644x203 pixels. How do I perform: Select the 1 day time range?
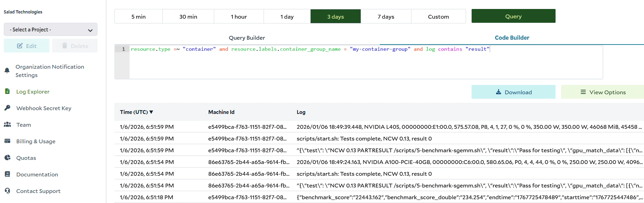tap(287, 17)
